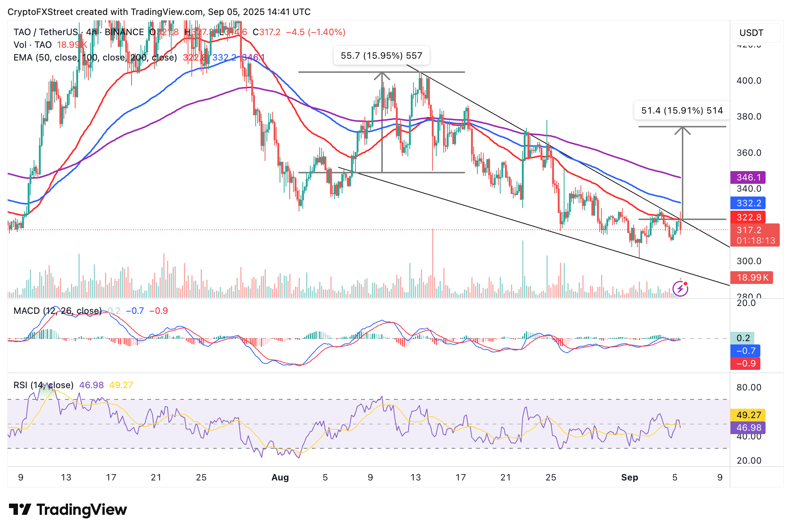Click the EMA (50, 100, 200) legend
Screen dimensions: 791x532
pos(95,58)
